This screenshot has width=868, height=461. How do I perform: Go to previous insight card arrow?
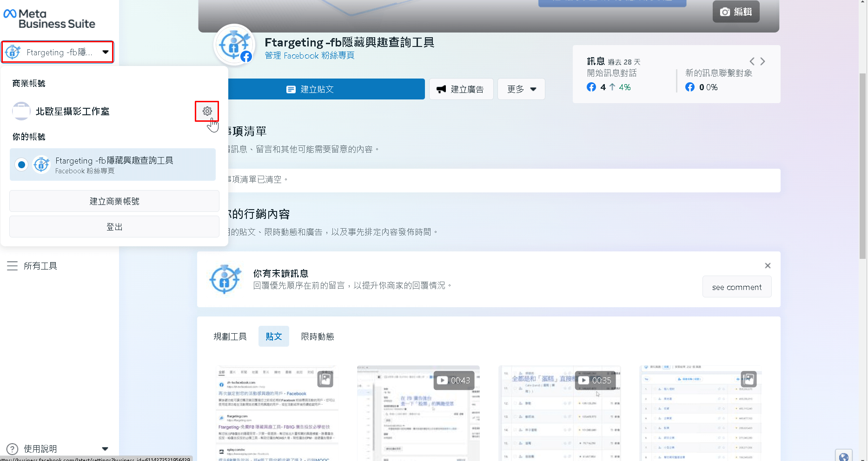[752, 61]
